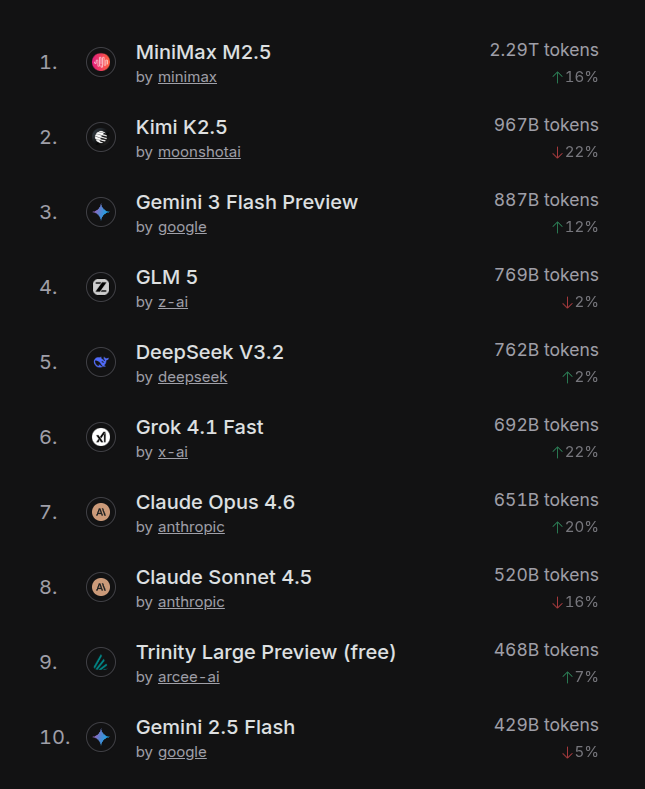The width and height of the screenshot is (645, 789).
Task: Click the Grok 4.1 Fast xAI icon
Action: coord(101,437)
